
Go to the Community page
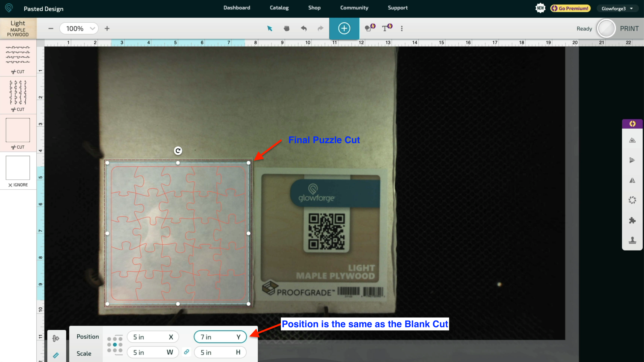[x=354, y=8]
